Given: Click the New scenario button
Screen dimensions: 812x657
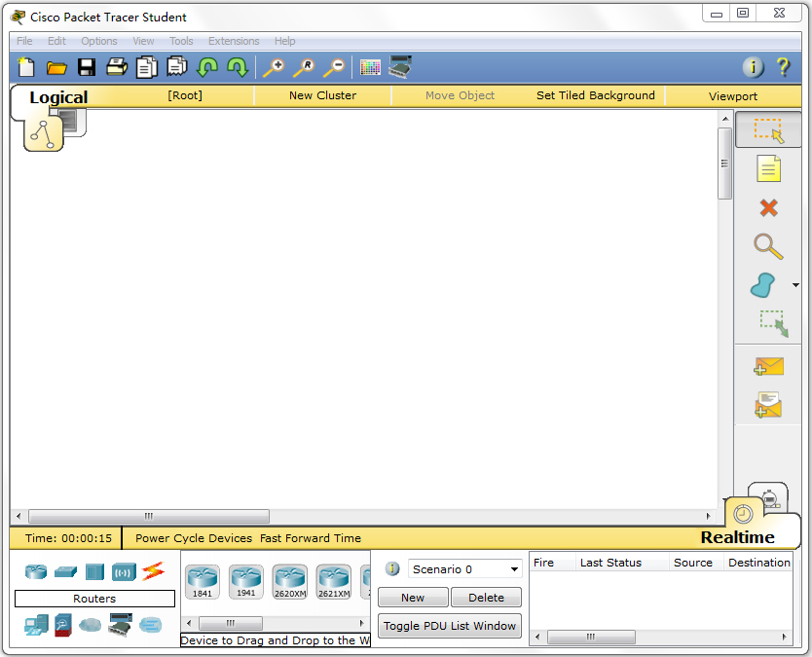Looking at the screenshot, I should click(x=413, y=598).
